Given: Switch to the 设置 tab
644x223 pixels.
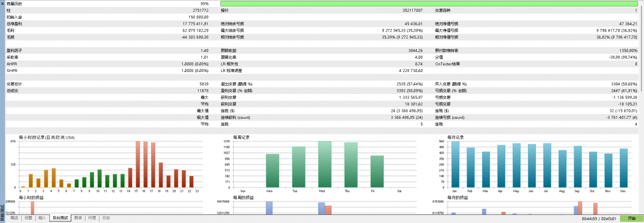Looking at the screenshot, I should coord(28,218).
